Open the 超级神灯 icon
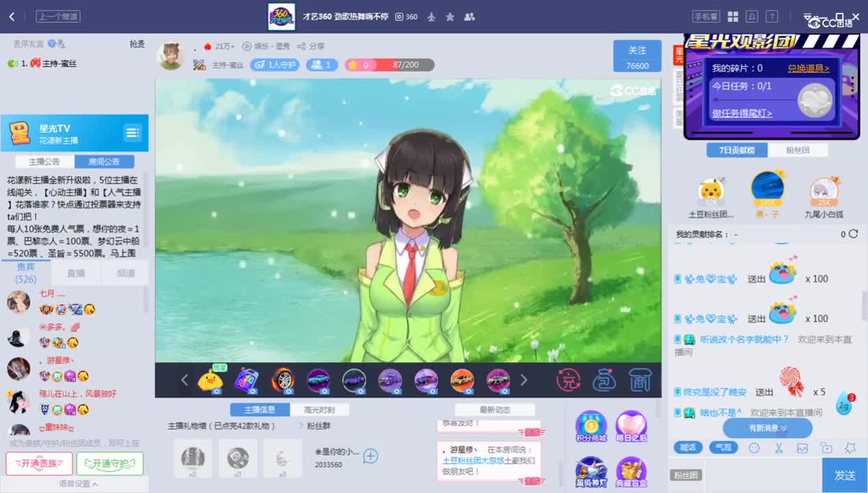The image size is (868, 493). coord(591,472)
